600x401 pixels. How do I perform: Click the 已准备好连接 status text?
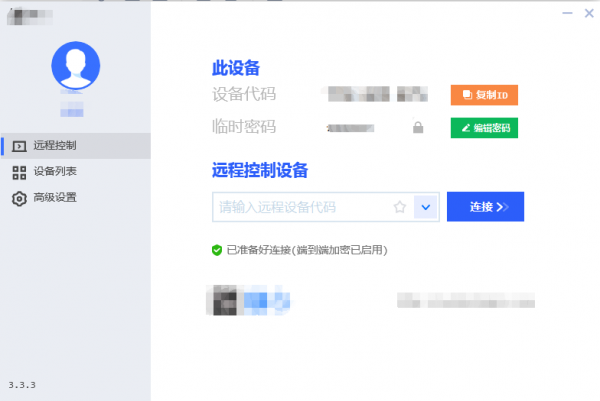click(x=307, y=250)
